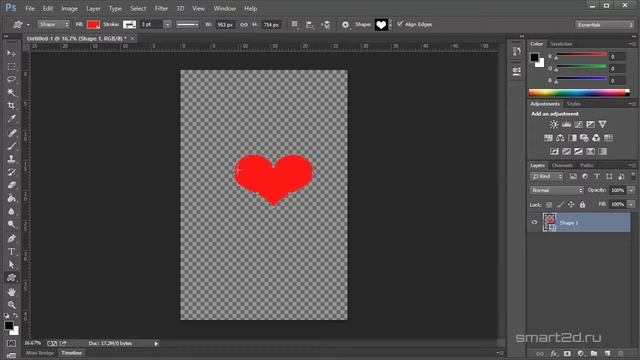Viewport: 640px width, 360px height.
Task: Select the Crop tool
Action: pos(11,105)
